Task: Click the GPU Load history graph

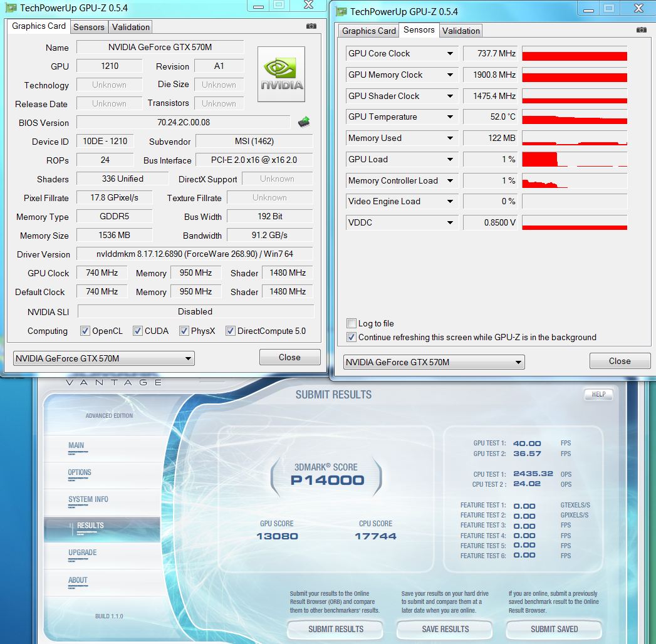Action: 575,159
